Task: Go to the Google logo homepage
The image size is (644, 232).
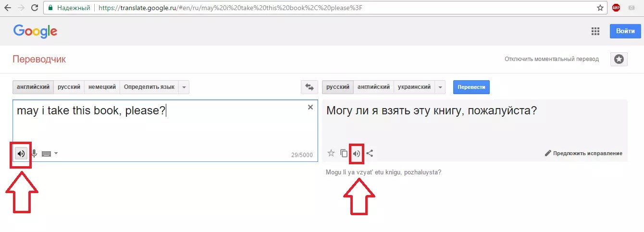Action: coord(35,32)
